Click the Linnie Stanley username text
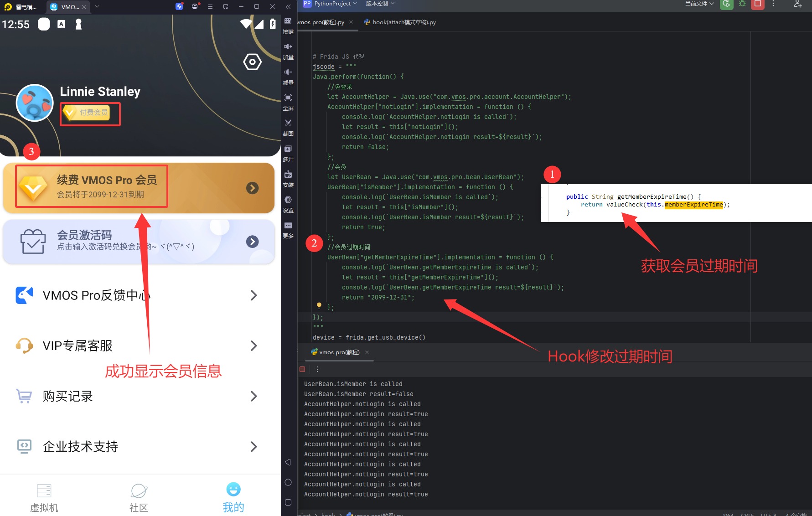Image resolution: width=812 pixels, height=516 pixels. coord(100,91)
